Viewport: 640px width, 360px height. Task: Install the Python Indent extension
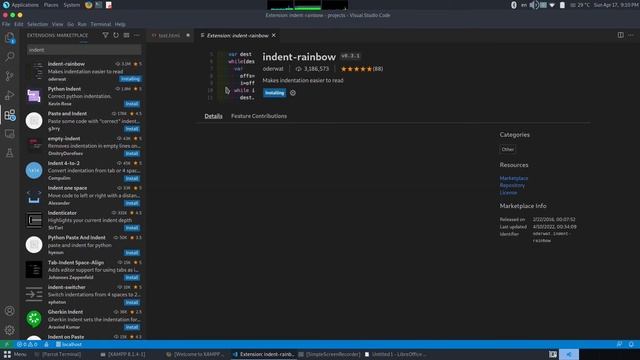pyautogui.click(x=132, y=104)
